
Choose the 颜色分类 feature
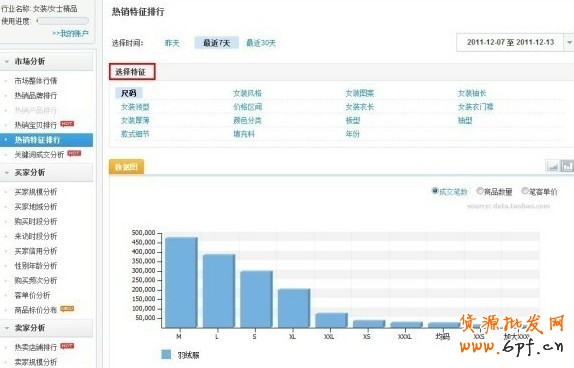247,120
